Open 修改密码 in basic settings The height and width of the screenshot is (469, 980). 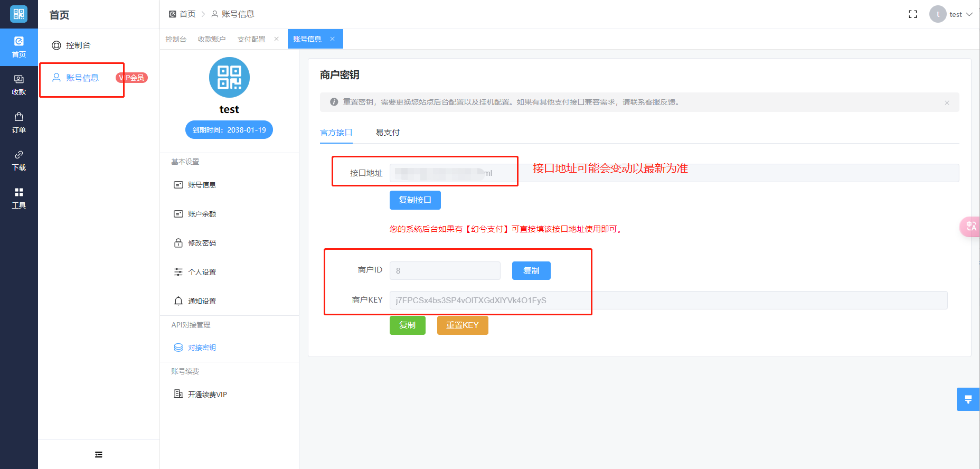[x=202, y=243]
